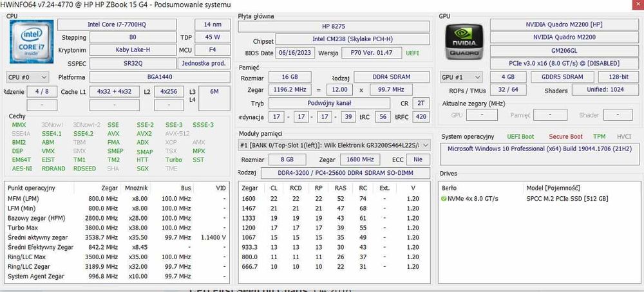The image size is (644, 292).
Task: Click the AVX2 feature flag
Action: pyautogui.click(x=144, y=134)
